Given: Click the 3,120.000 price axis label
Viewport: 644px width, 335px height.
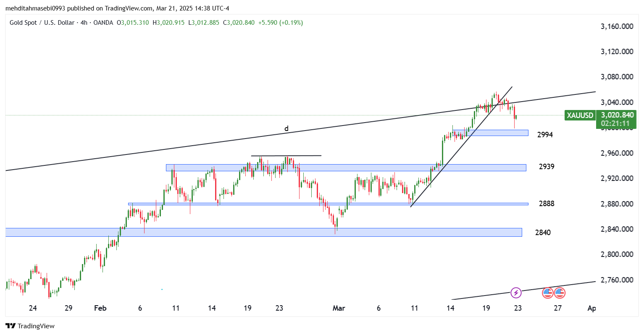Looking at the screenshot, I should (x=617, y=52).
